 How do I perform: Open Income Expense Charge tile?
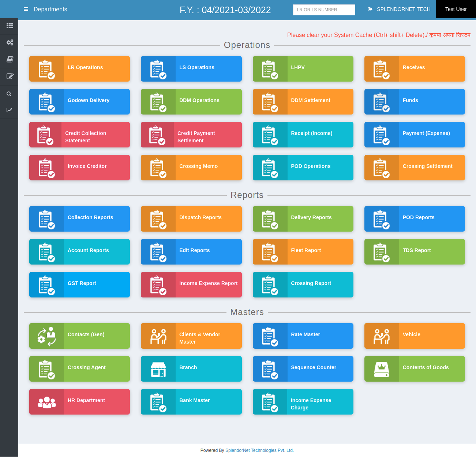(303, 402)
